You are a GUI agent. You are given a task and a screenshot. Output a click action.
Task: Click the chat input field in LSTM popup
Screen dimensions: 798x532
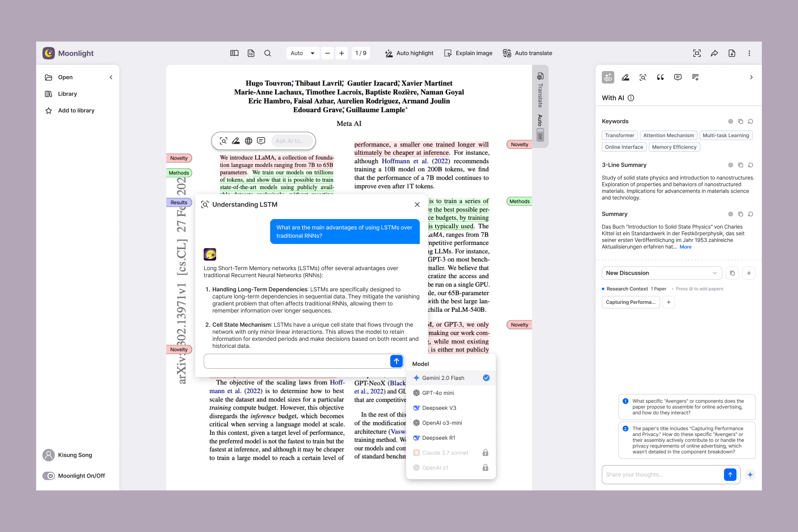pos(297,361)
